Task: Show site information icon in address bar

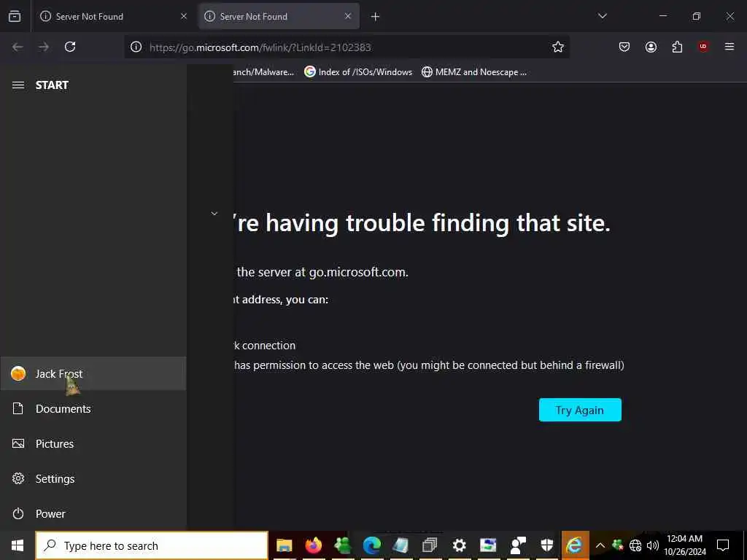Action: pyautogui.click(x=136, y=47)
